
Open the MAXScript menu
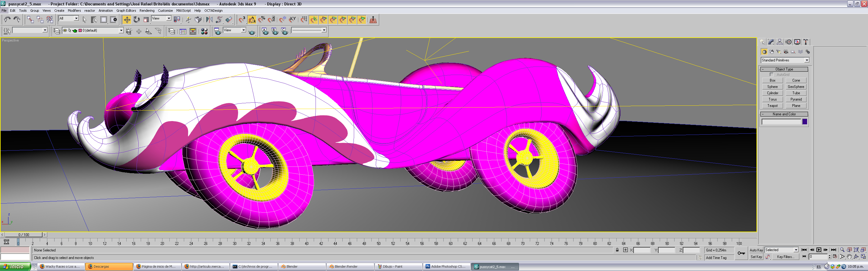[x=183, y=11]
